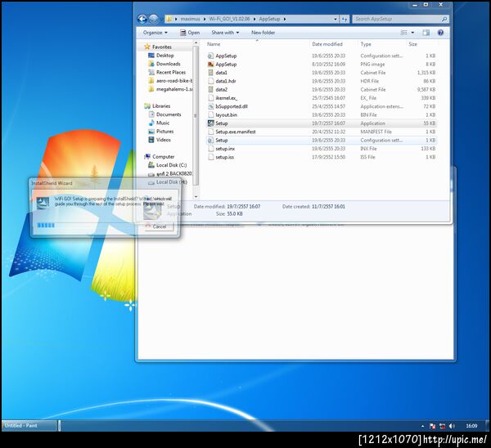Select Libraries in navigation pane
The height and width of the screenshot is (448, 491).
tap(161, 106)
